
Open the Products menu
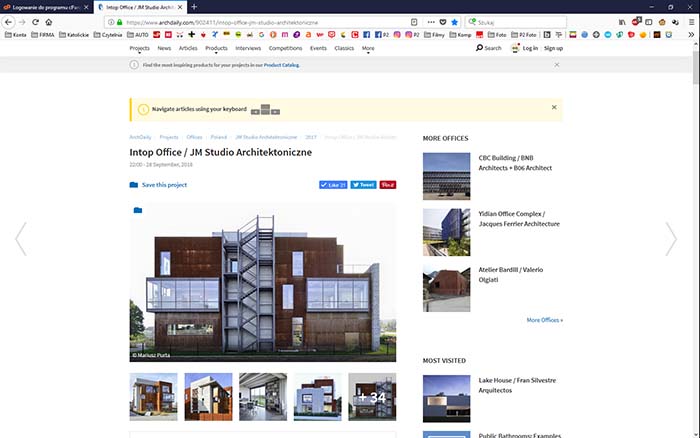point(216,48)
